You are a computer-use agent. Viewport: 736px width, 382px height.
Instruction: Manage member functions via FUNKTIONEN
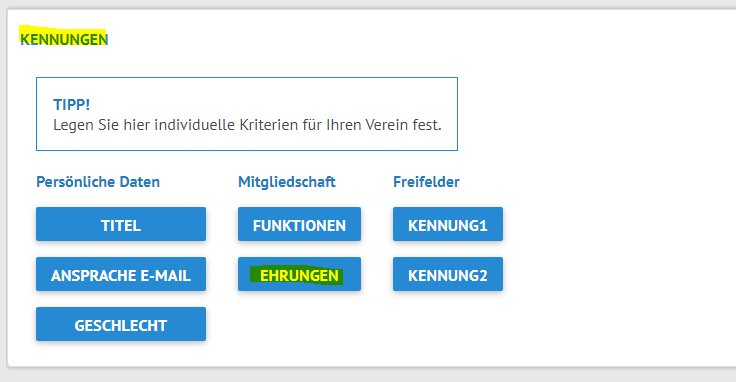click(x=299, y=224)
